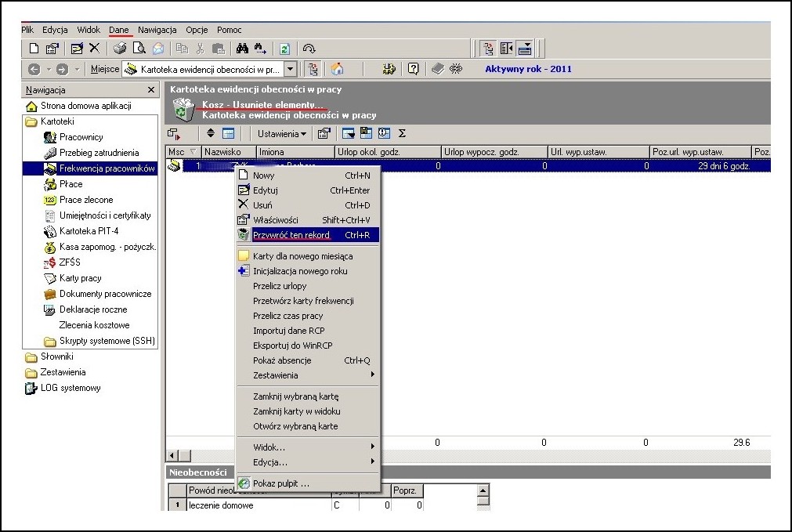The width and height of the screenshot is (792, 532).
Task: Open the Dane menu
Action: tap(119, 30)
